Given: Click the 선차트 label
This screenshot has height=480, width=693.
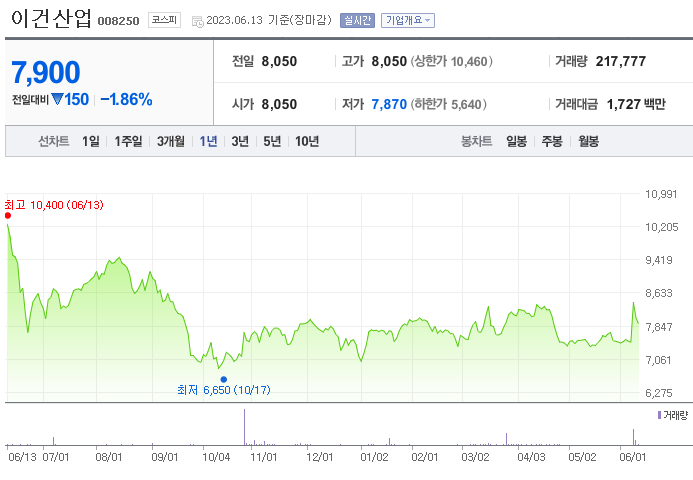Looking at the screenshot, I should [x=53, y=141].
